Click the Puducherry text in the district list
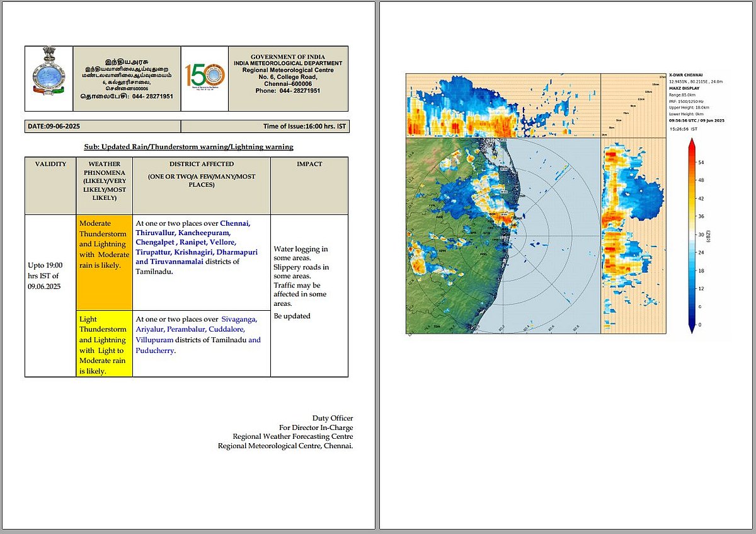Image resolution: width=756 pixels, height=534 pixels. pos(155,351)
